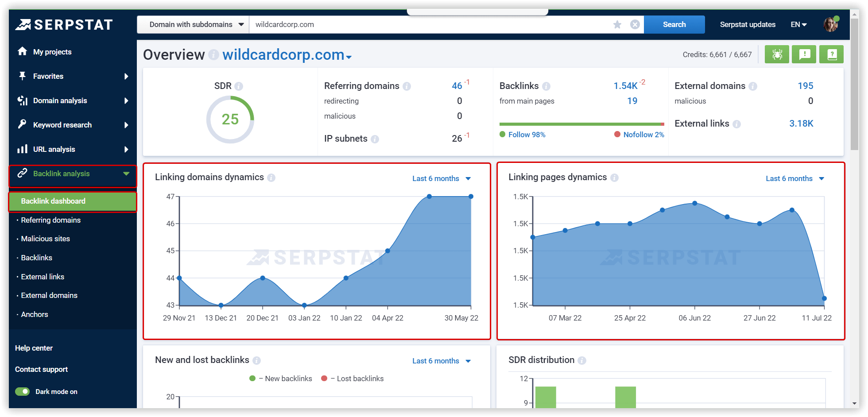Toggle New backlinks legend series
Image resolution: width=868 pixels, height=417 pixels.
(281, 378)
